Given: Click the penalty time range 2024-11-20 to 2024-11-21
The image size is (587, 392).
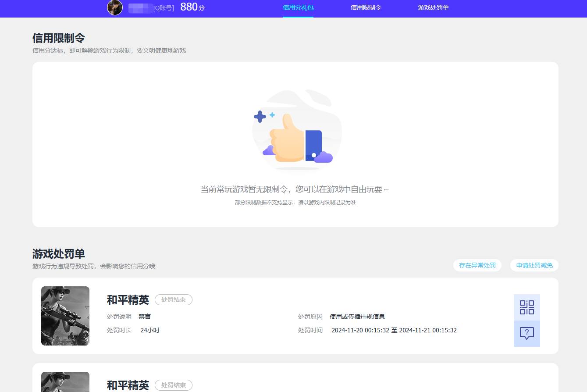Looking at the screenshot, I should coord(394,330).
